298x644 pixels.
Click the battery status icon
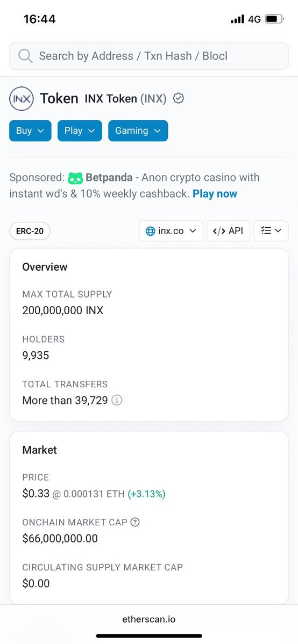(274, 19)
